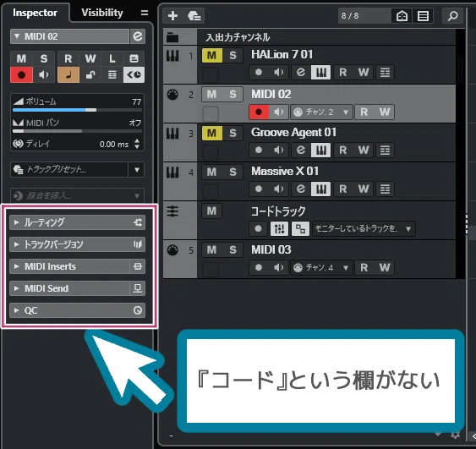Expand the ルーティング section

pos(16,222)
